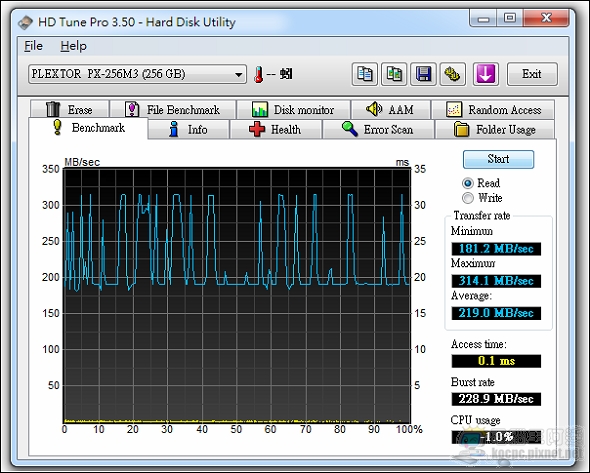
Task: Open the options gear icon
Action: (453, 74)
